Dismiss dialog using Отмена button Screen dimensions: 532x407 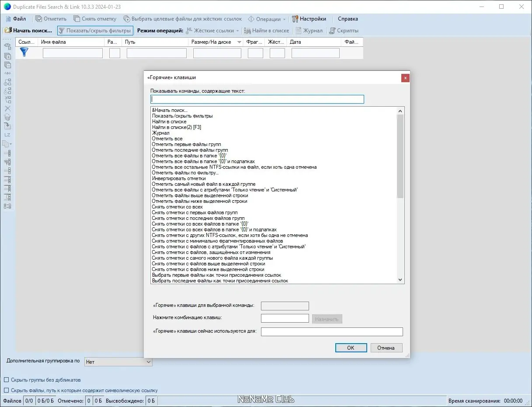pos(386,348)
